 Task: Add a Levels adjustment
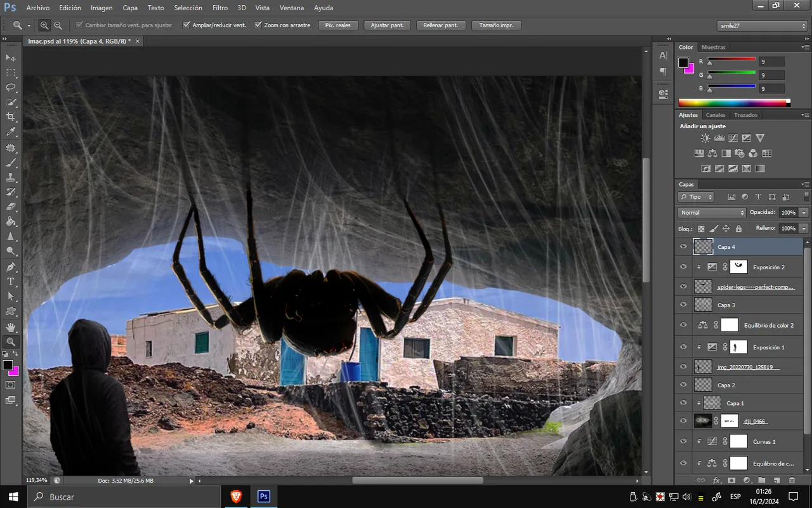tap(719, 138)
